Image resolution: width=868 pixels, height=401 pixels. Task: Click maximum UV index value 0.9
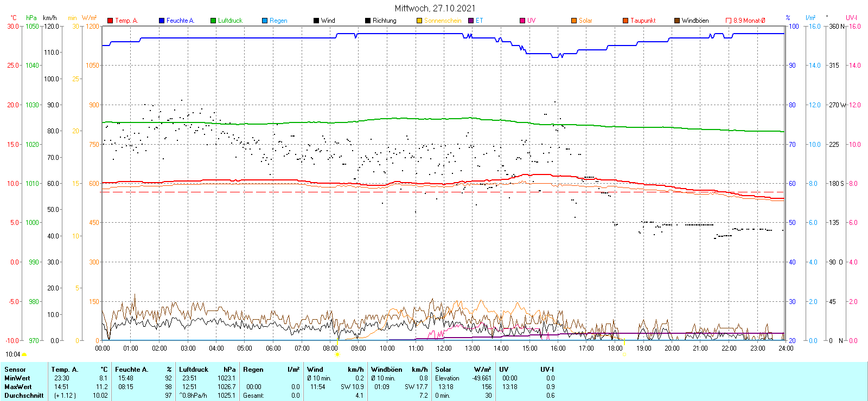(551, 387)
